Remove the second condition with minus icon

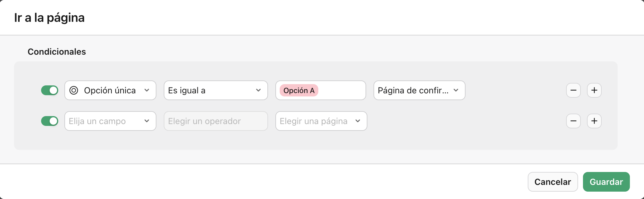pyautogui.click(x=573, y=121)
